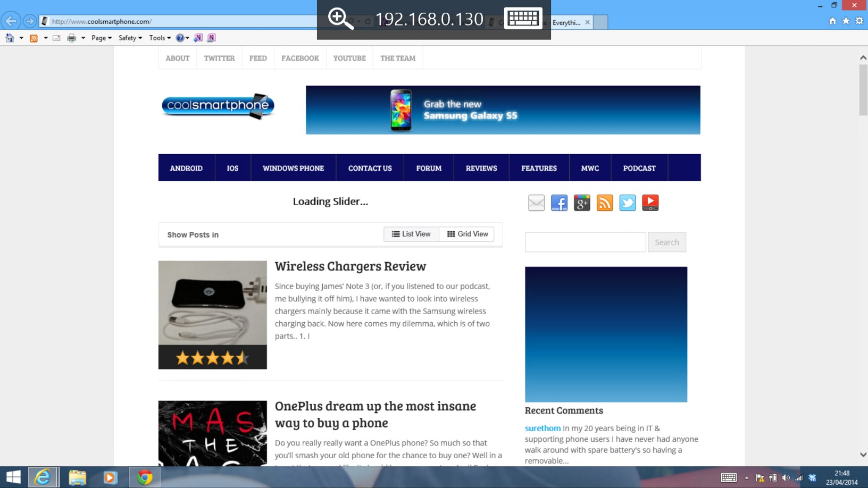Open the ANDROID navigation tab
Viewport: 868px width, 488px height.
[186, 168]
